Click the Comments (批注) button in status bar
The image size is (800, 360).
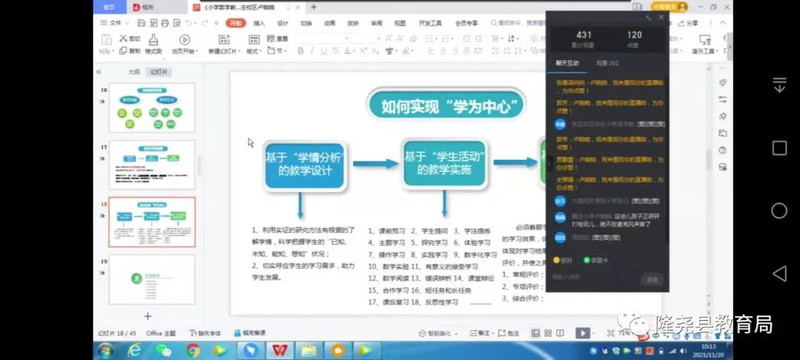click(509, 333)
